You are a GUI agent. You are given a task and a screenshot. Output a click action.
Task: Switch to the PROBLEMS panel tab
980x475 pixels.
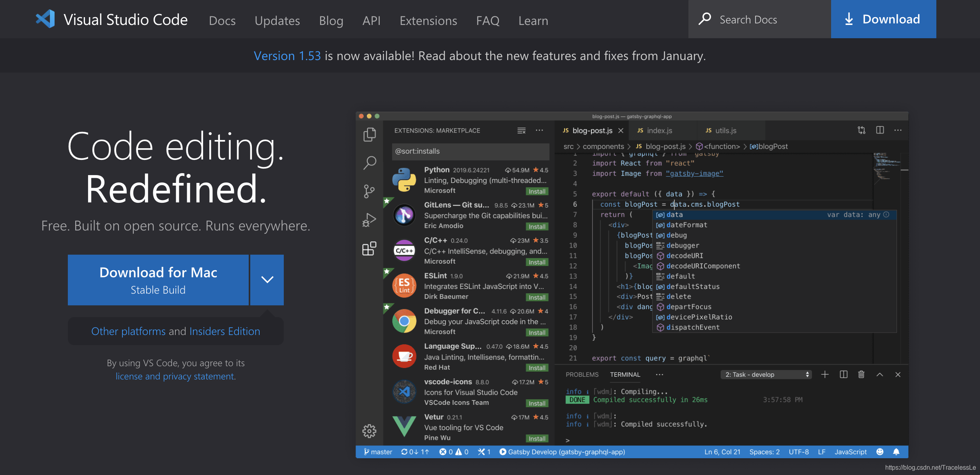pyautogui.click(x=582, y=374)
